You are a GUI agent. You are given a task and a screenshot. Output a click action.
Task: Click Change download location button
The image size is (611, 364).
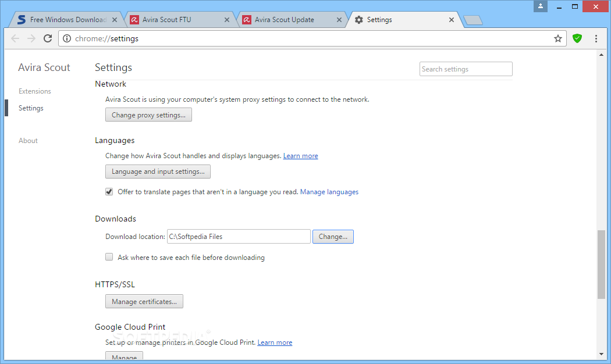333,236
